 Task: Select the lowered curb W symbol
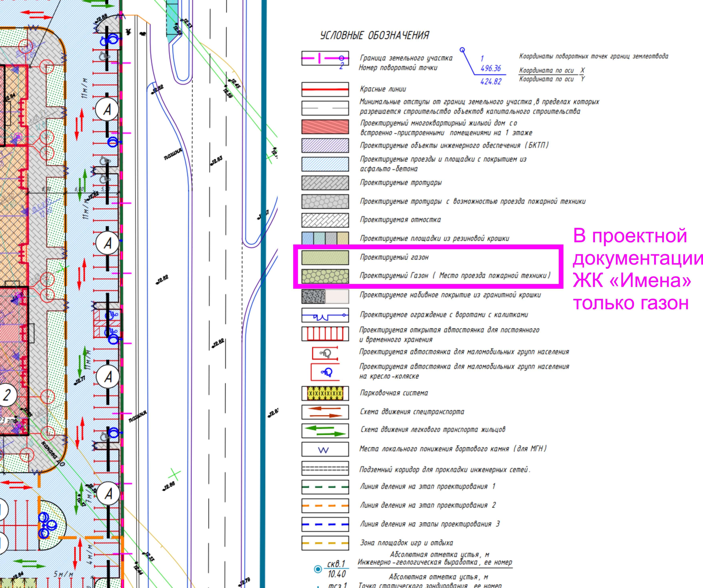[x=325, y=449]
